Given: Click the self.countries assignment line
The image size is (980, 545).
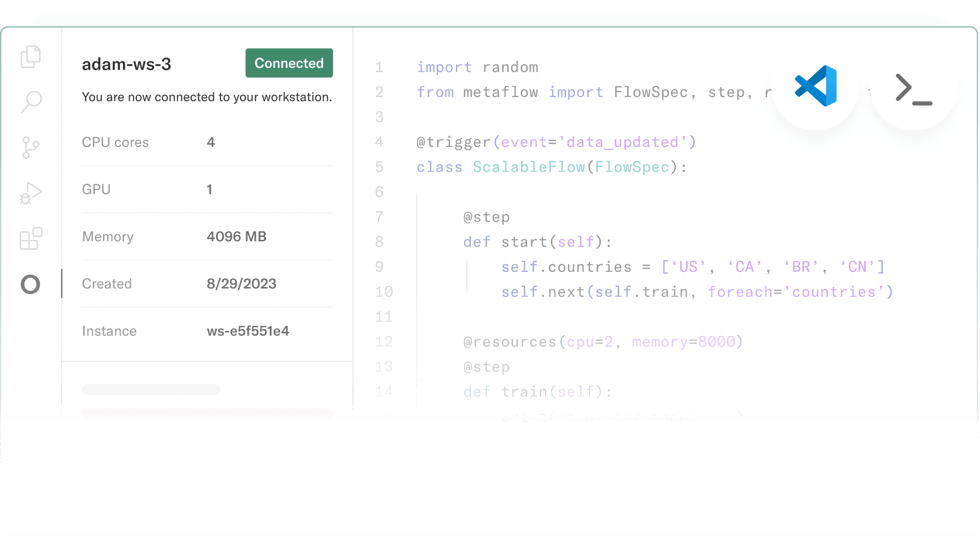Looking at the screenshot, I should point(692,267).
